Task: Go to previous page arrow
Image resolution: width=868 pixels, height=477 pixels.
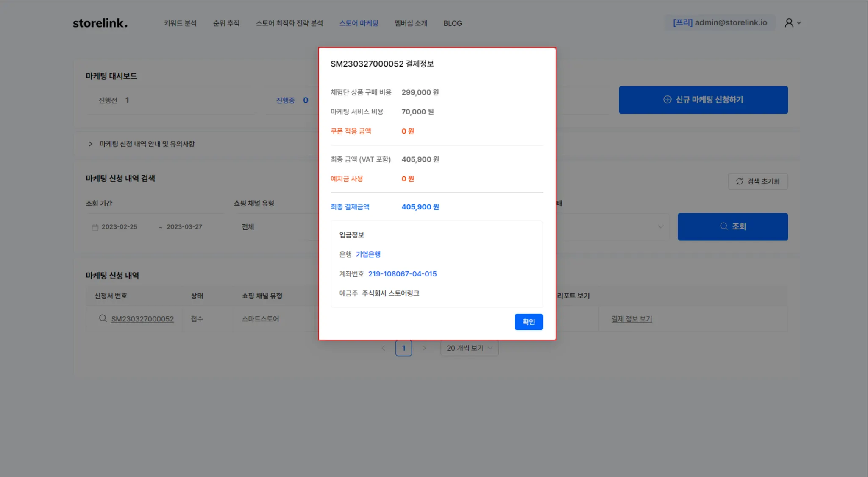Action: (x=383, y=348)
